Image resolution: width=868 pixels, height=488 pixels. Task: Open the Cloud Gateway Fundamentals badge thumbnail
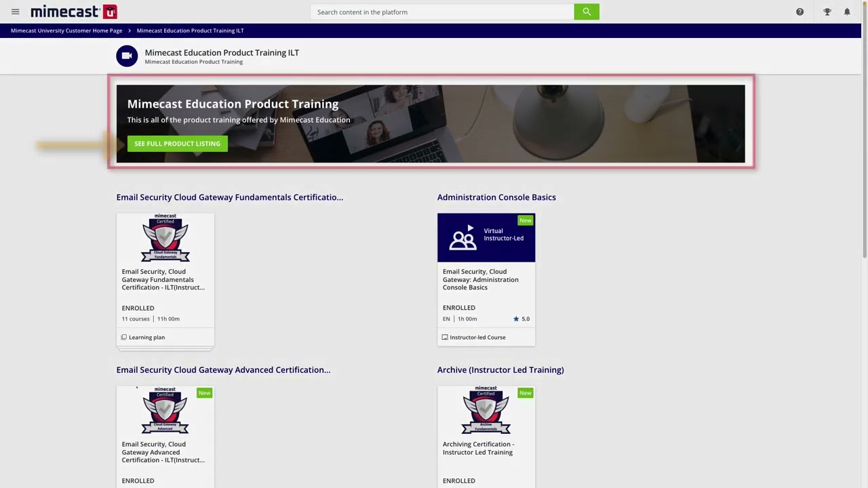[x=165, y=238]
